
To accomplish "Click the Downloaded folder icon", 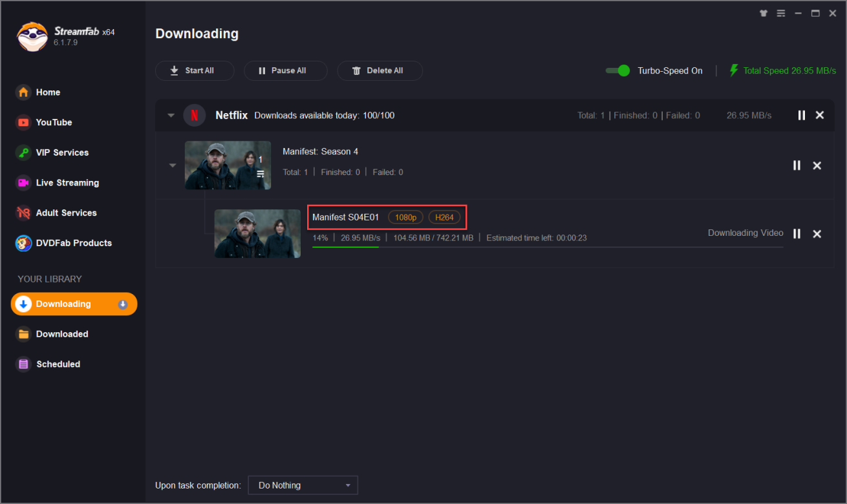I will coord(23,334).
